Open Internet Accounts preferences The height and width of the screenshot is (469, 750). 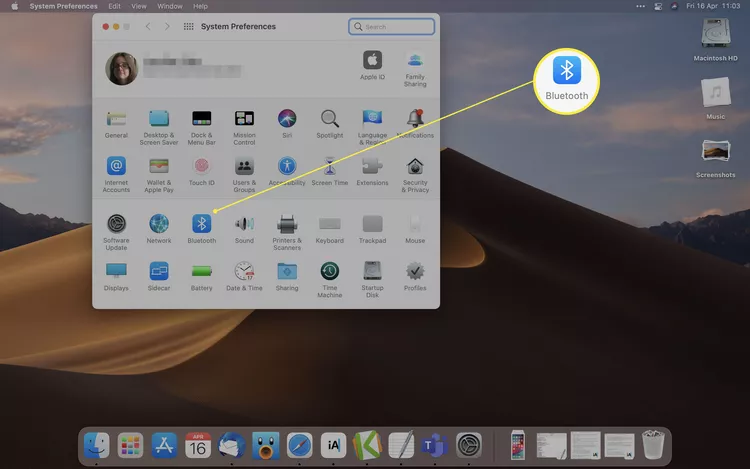[116, 175]
